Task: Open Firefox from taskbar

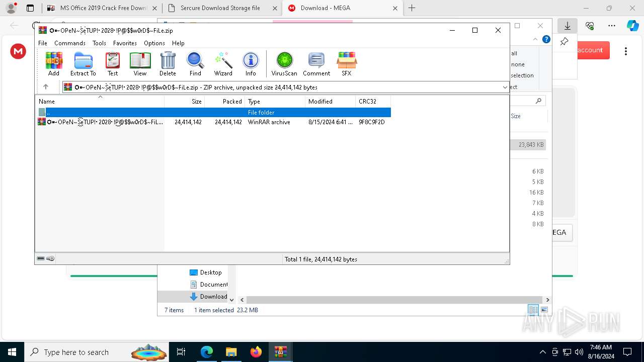Action: pos(256,352)
